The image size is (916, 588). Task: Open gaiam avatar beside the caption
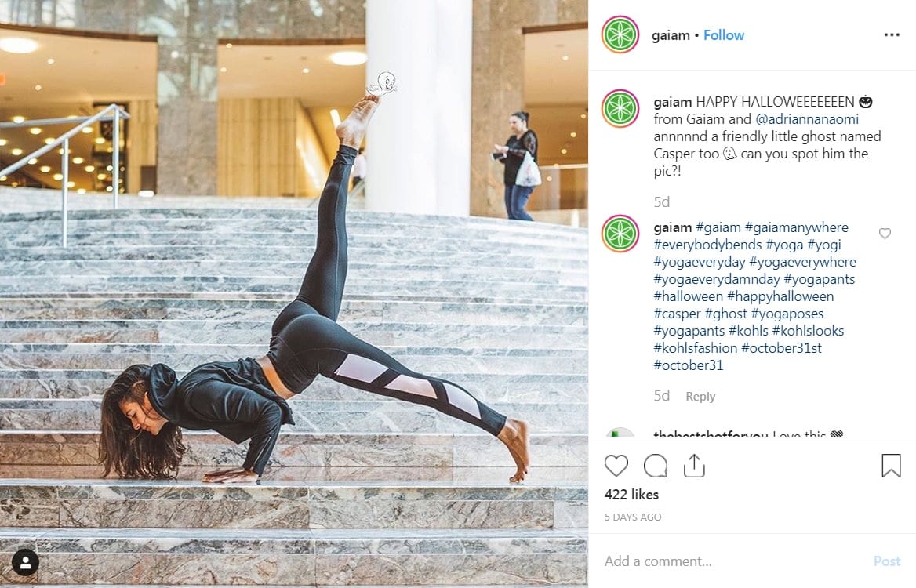click(x=620, y=109)
